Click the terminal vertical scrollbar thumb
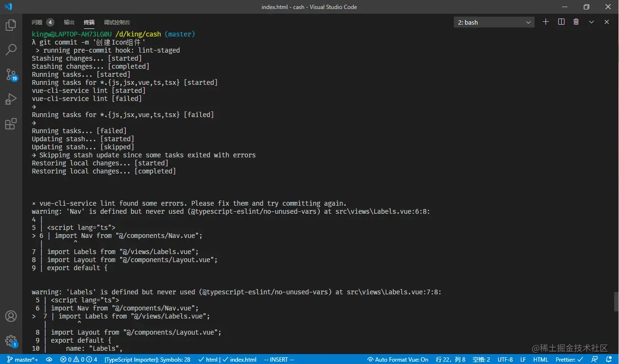 [x=616, y=301]
